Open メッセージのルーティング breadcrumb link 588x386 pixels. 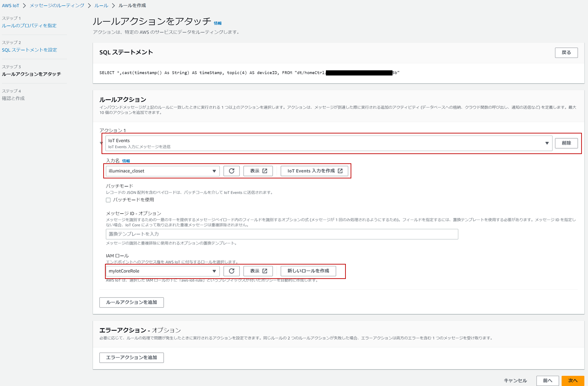(57, 5)
